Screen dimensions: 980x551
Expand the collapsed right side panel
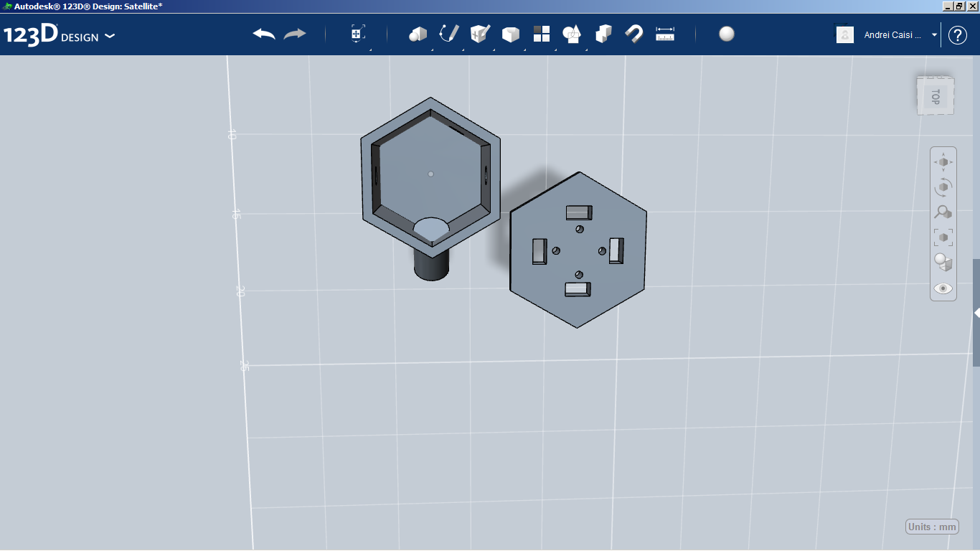[x=976, y=313]
